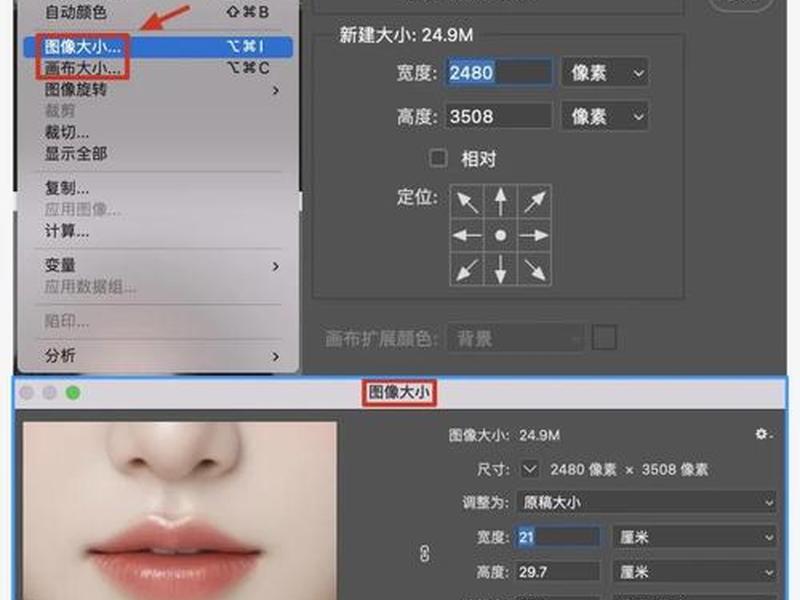This screenshot has height=600, width=800.
Task: Select bottom-center anchor arrow in 定位 grid
Action: (501, 269)
